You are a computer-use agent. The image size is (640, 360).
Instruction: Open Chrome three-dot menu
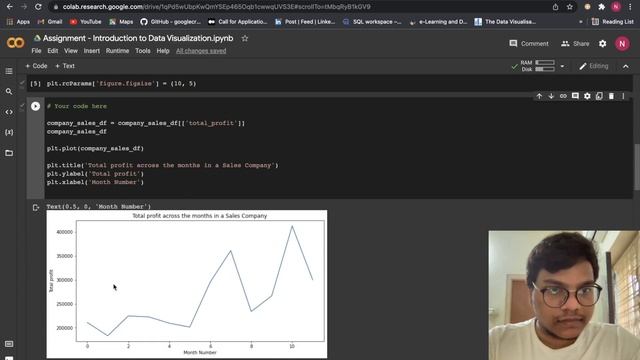[x=630, y=7]
